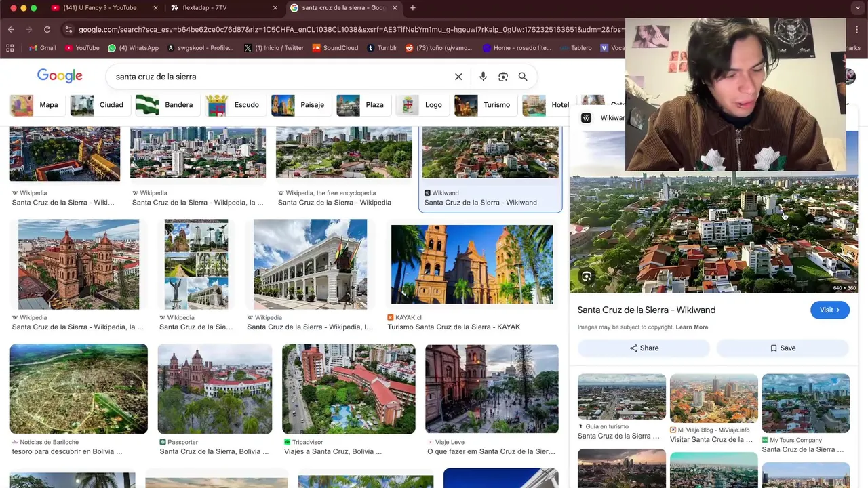The width and height of the screenshot is (868, 488).
Task: Save the image with the Save button
Action: (783, 348)
